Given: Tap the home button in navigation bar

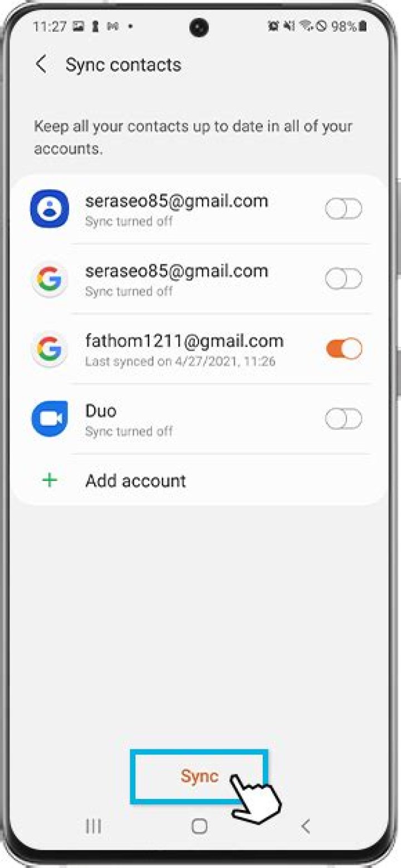Looking at the screenshot, I should pyautogui.click(x=199, y=826).
